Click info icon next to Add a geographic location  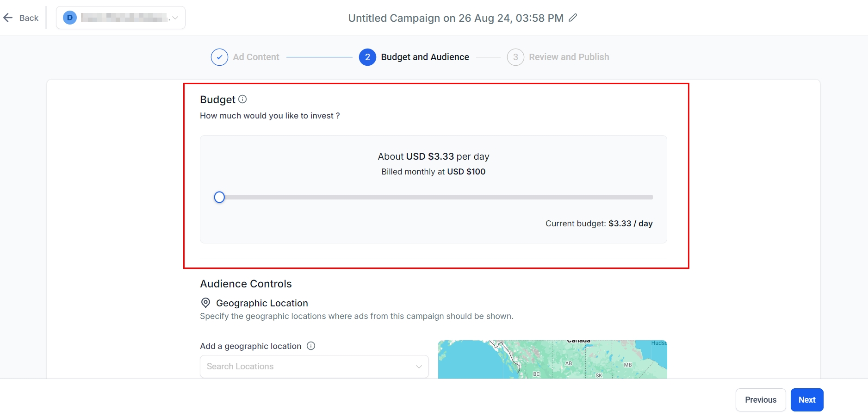311,346
